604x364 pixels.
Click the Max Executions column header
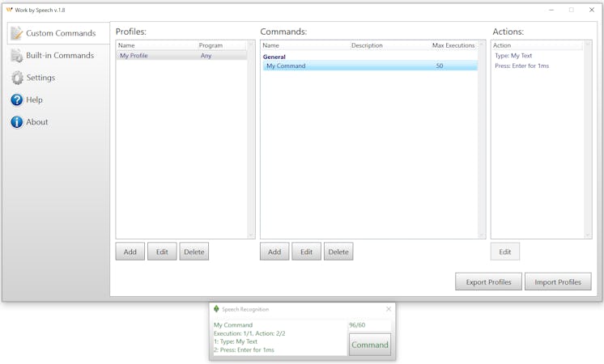[x=453, y=45]
